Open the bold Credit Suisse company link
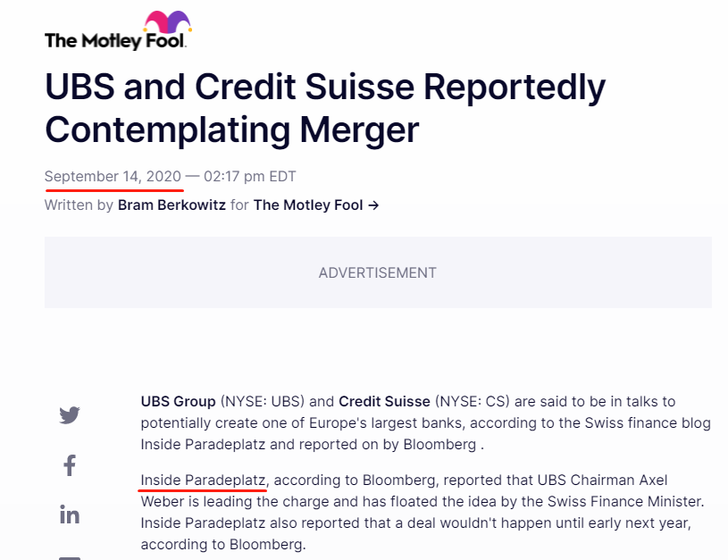 [x=384, y=401]
